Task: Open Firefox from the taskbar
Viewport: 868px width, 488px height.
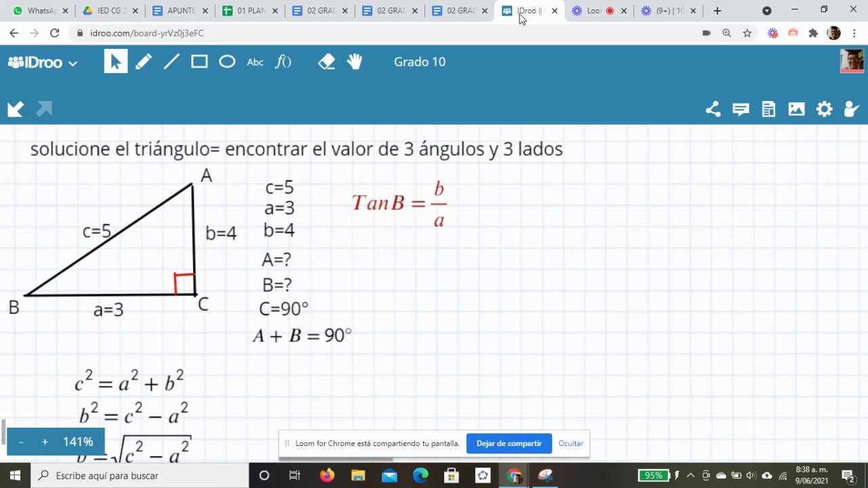Action: 327,476
